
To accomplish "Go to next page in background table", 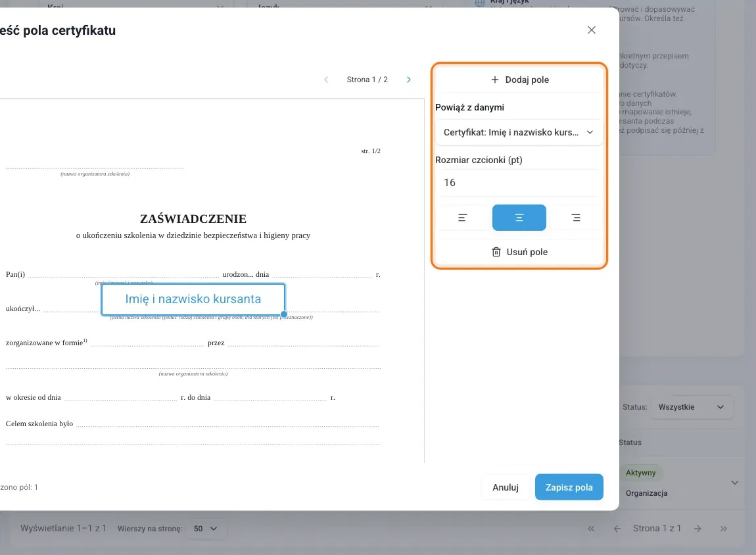I will click(x=697, y=529).
